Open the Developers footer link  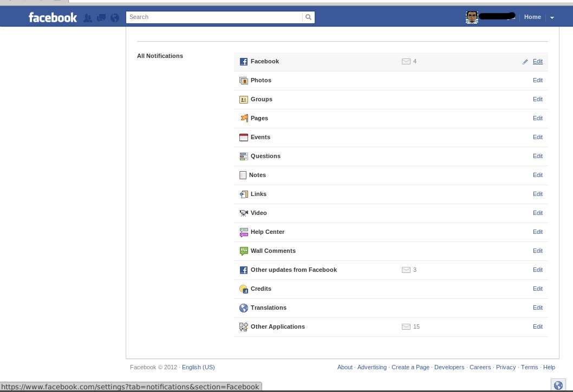[449, 368]
